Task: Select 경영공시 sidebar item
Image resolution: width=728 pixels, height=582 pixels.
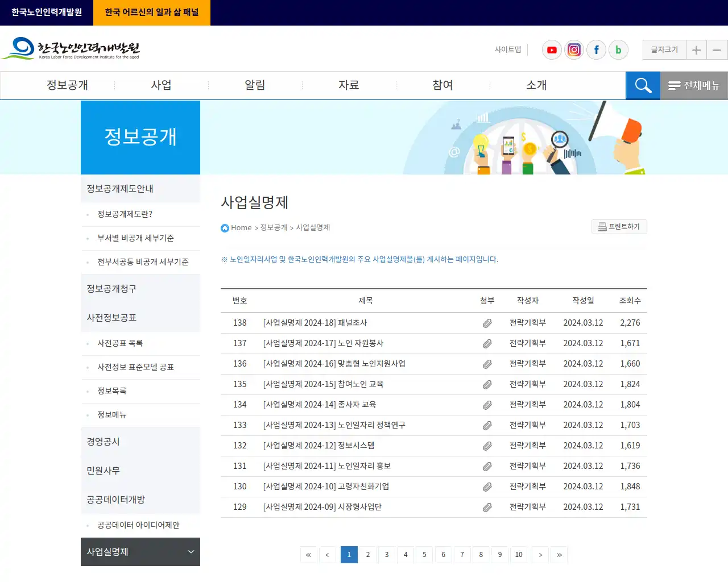Action: (140, 442)
